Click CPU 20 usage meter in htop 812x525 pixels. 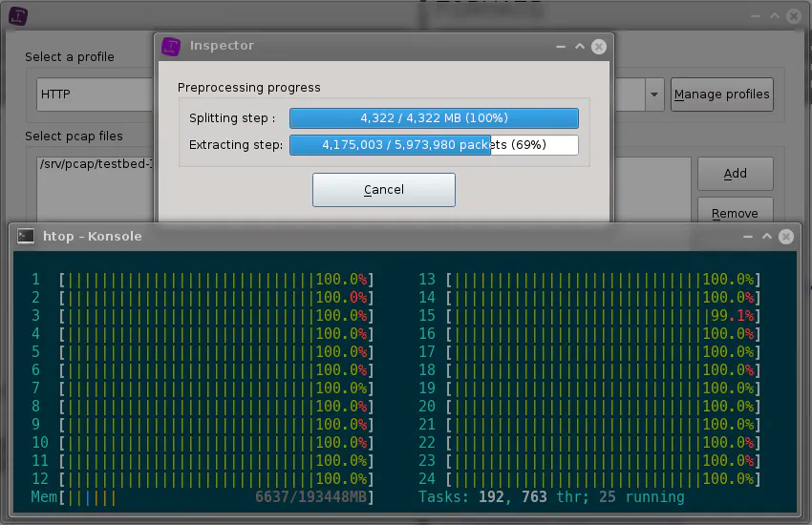point(590,406)
